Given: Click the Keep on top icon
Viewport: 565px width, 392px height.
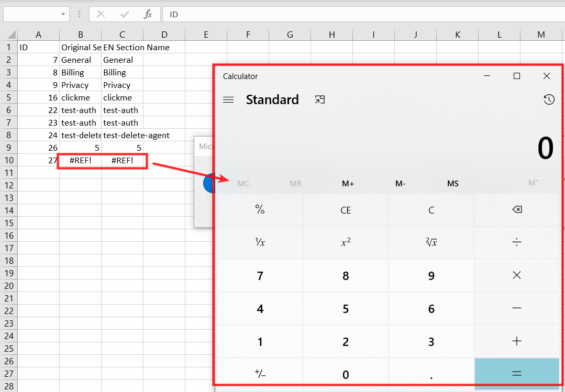Looking at the screenshot, I should (319, 100).
